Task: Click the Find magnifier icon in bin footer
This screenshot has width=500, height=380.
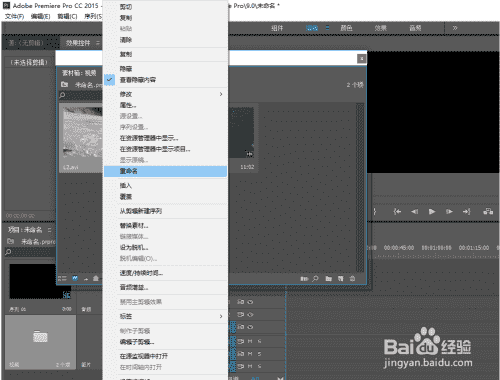Action: coord(315,278)
